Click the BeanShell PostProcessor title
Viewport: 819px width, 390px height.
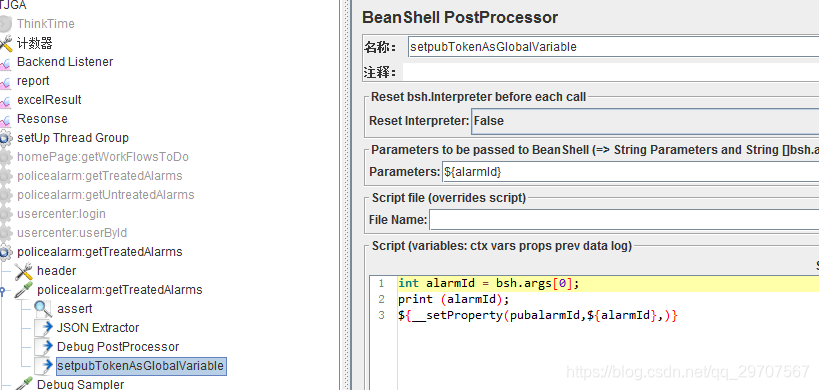[x=460, y=17]
